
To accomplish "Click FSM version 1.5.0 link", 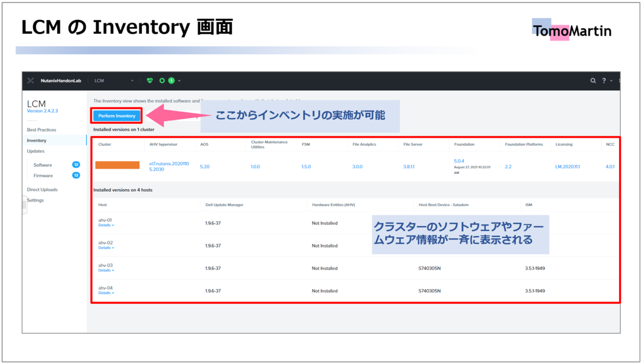I will 306,167.
